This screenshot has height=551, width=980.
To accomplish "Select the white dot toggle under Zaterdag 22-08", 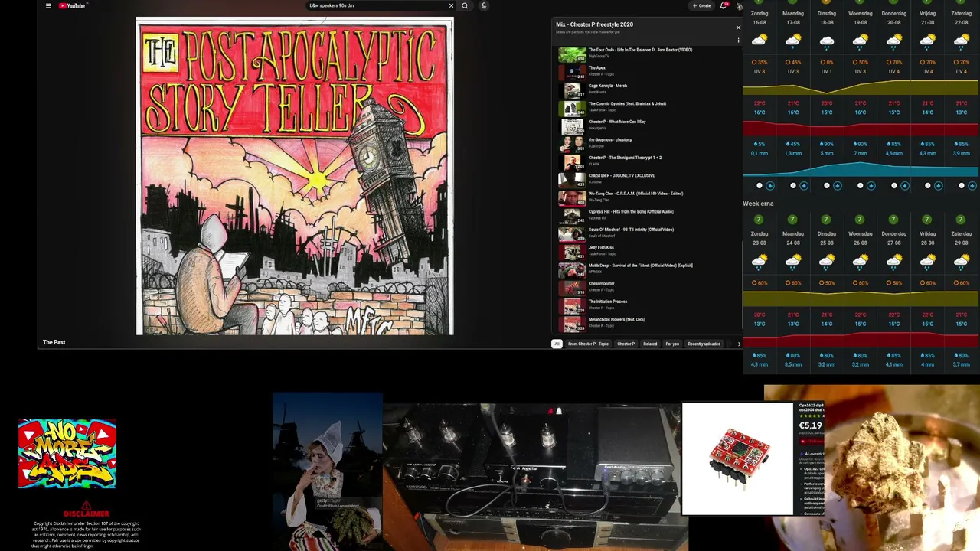I will tap(962, 186).
